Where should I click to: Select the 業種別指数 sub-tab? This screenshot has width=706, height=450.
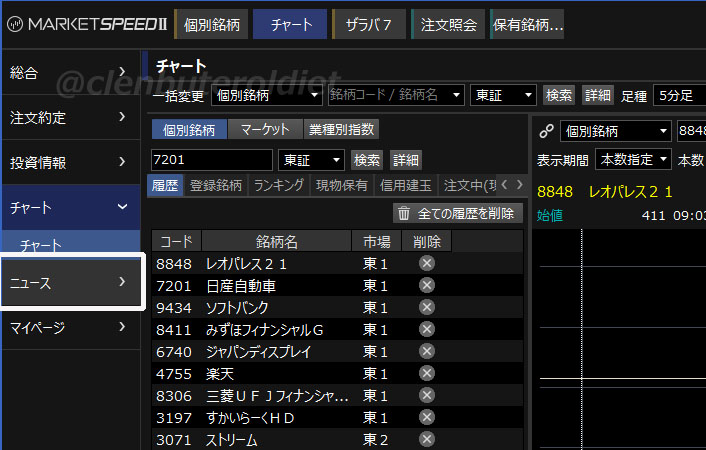point(342,130)
